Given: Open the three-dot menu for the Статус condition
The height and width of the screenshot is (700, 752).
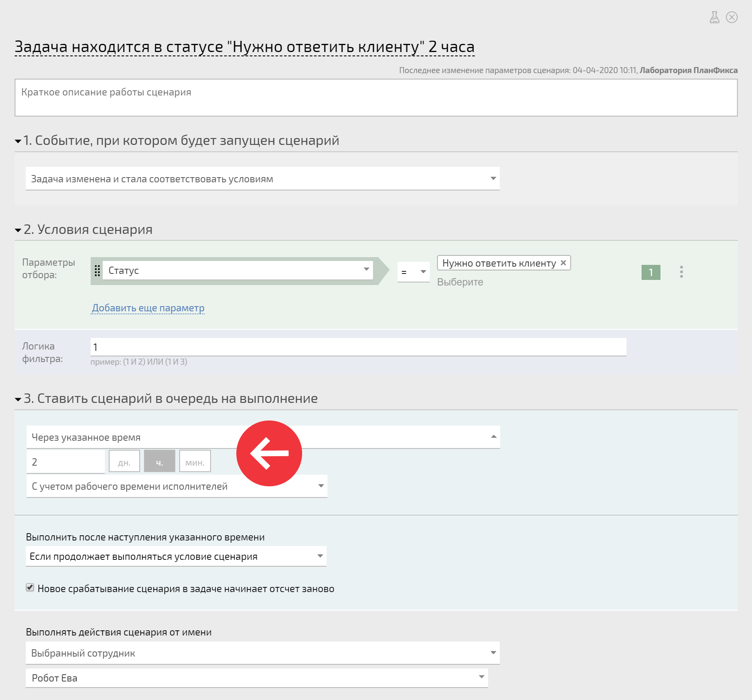Looking at the screenshot, I should [682, 272].
